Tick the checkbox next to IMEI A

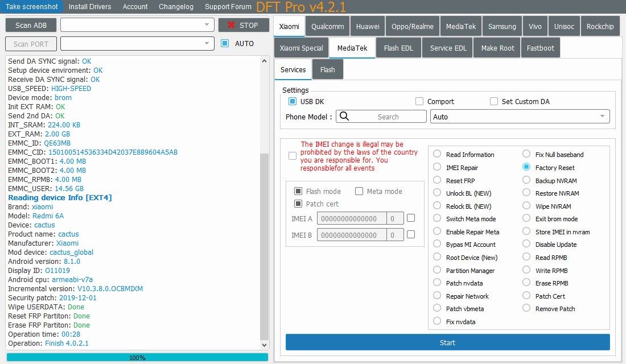coord(411,218)
